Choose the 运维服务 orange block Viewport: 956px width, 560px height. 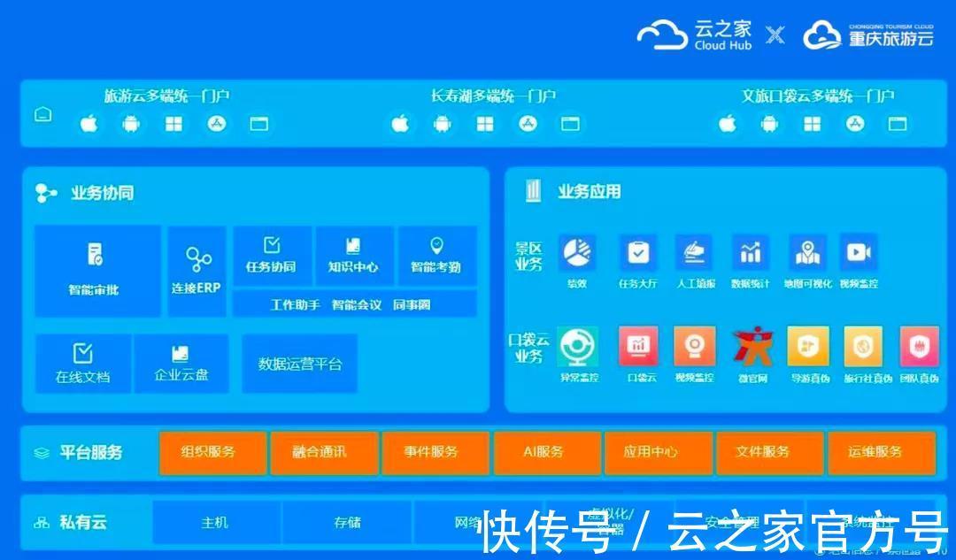coord(882,453)
